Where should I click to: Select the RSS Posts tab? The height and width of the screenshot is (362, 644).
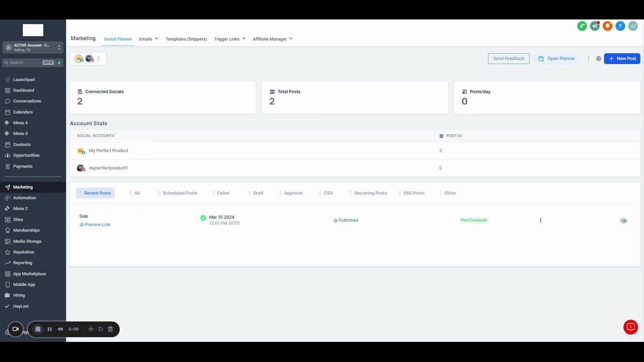(412, 193)
